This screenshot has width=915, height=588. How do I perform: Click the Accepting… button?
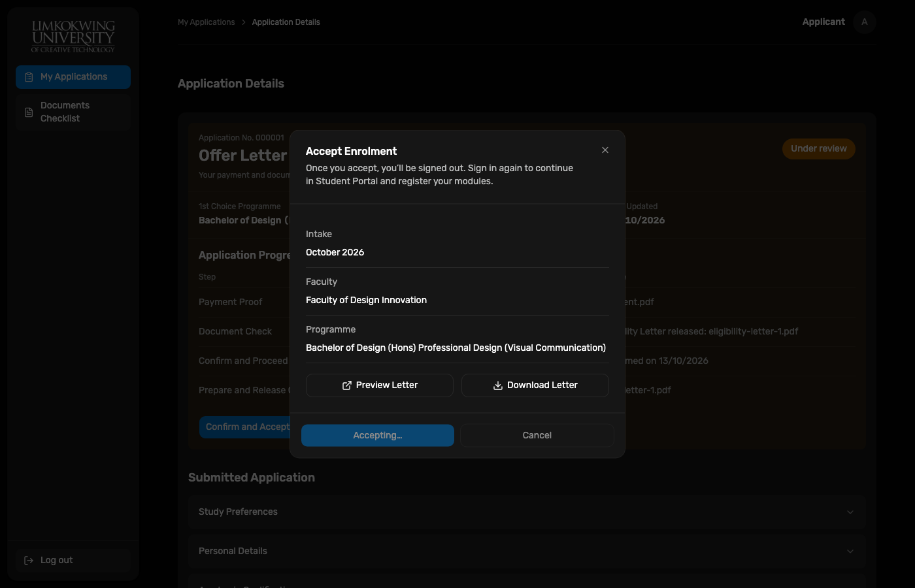tap(378, 436)
